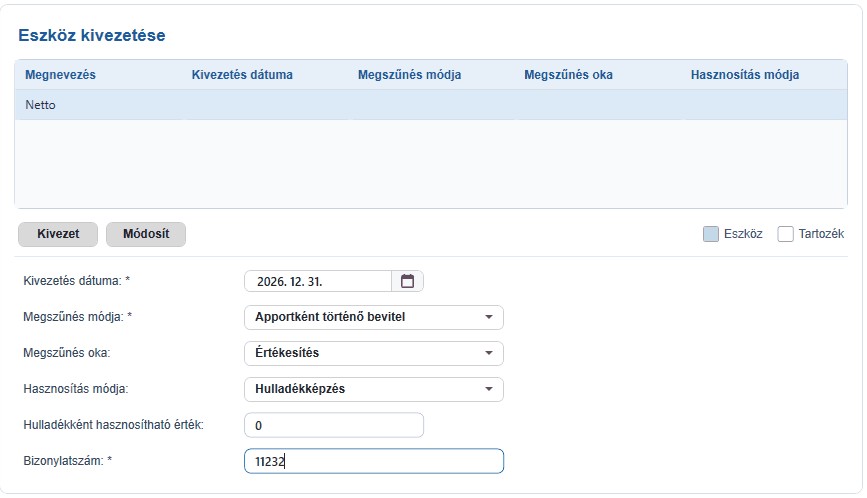
Task: Click the Bizonylatszám input field
Action: (x=374, y=461)
